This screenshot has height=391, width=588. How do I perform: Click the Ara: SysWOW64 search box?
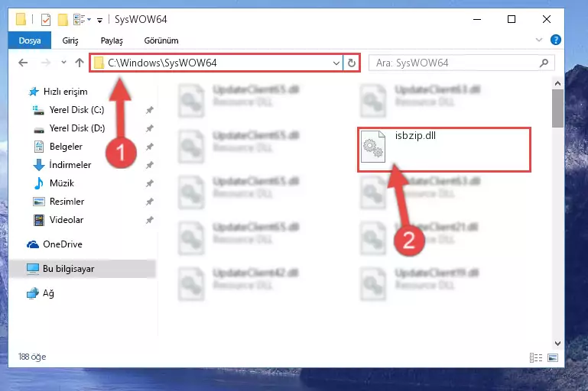pyautogui.click(x=462, y=63)
